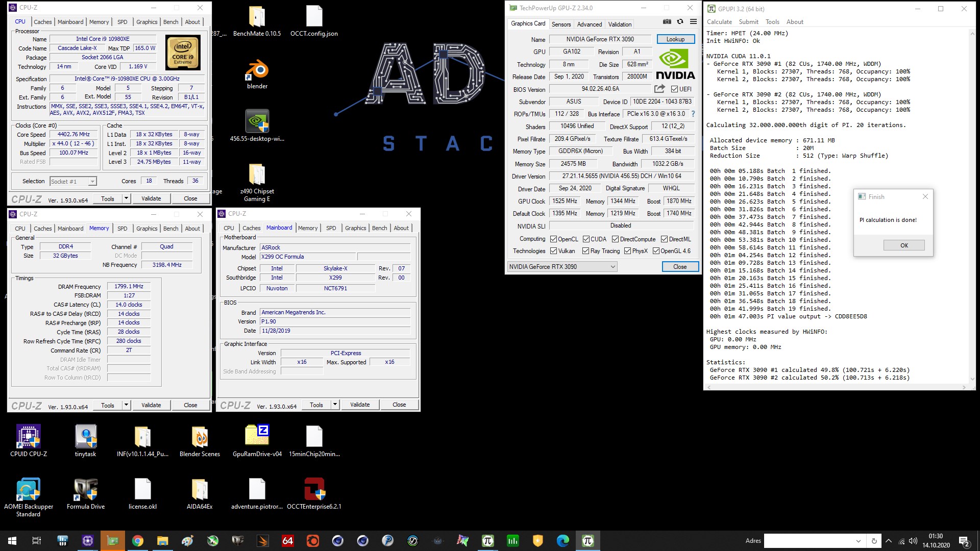The width and height of the screenshot is (980, 551).
Task: Open Windows Start menu
Action: point(12,541)
